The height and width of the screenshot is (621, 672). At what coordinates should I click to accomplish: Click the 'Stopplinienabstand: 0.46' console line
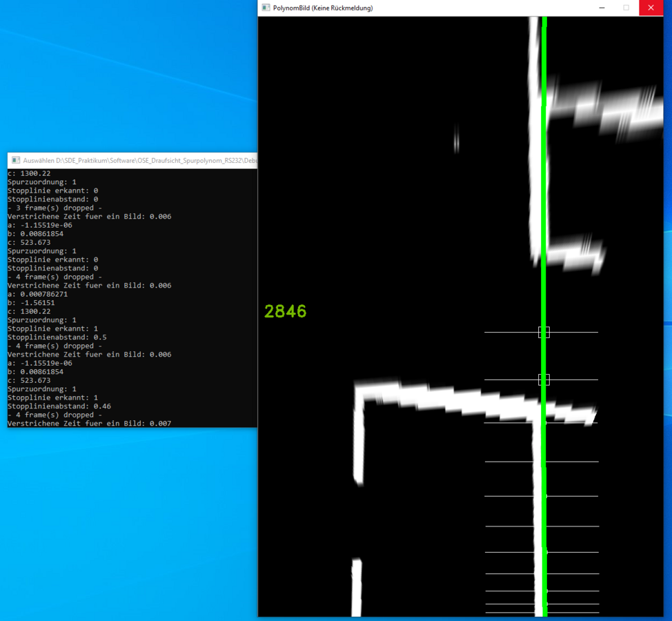coord(59,406)
